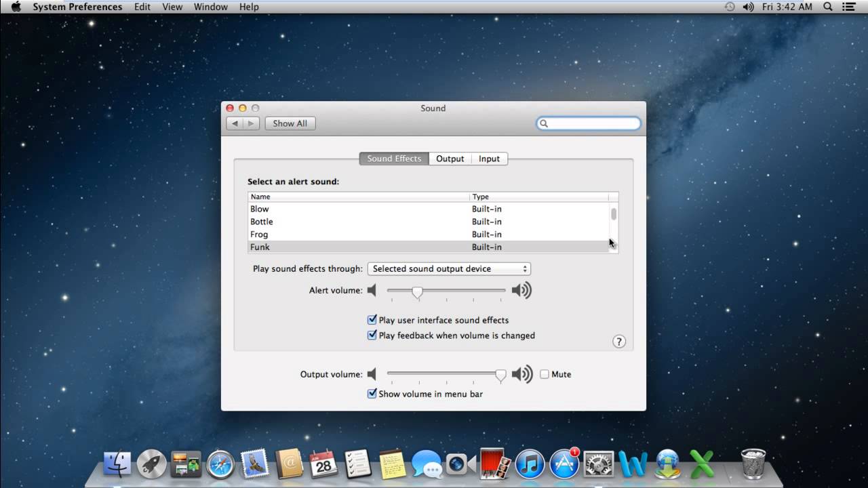The width and height of the screenshot is (868, 488).
Task: Click Time Machine icon in menu bar
Action: [x=730, y=7]
